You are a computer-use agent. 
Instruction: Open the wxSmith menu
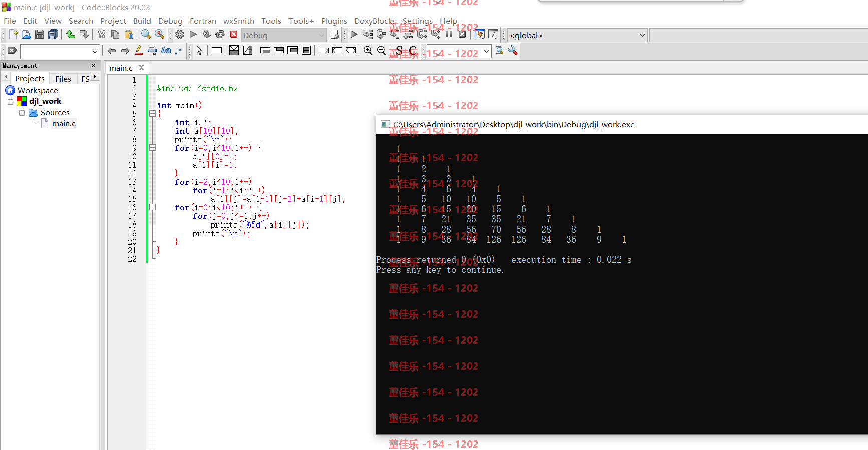pos(239,21)
